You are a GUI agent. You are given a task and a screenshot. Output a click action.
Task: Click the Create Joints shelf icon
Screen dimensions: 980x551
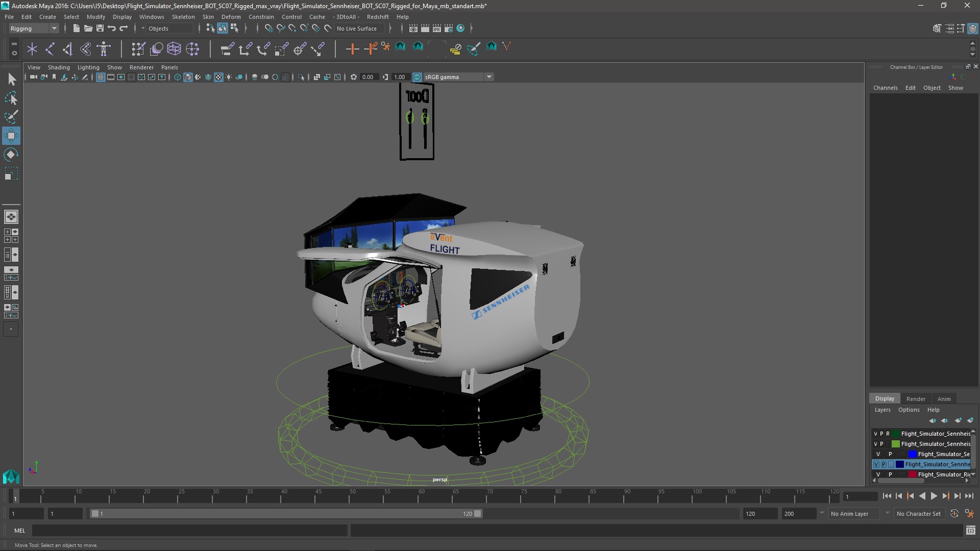[x=50, y=49]
